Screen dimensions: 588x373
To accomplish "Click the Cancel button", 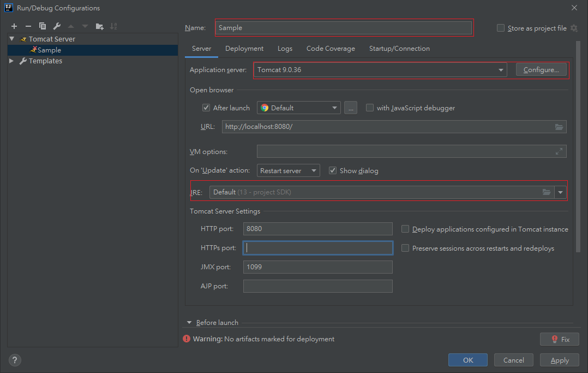I will [x=513, y=360].
